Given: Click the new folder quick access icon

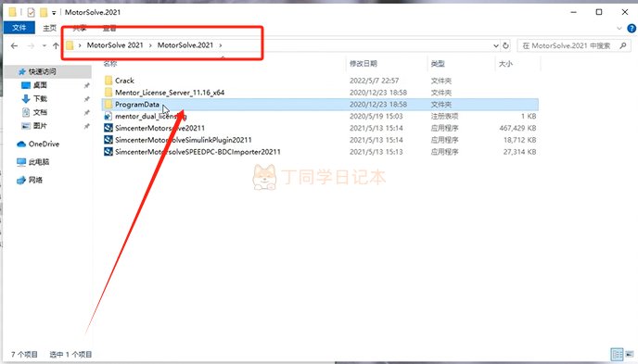Looking at the screenshot, I should (x=44, y=12).
